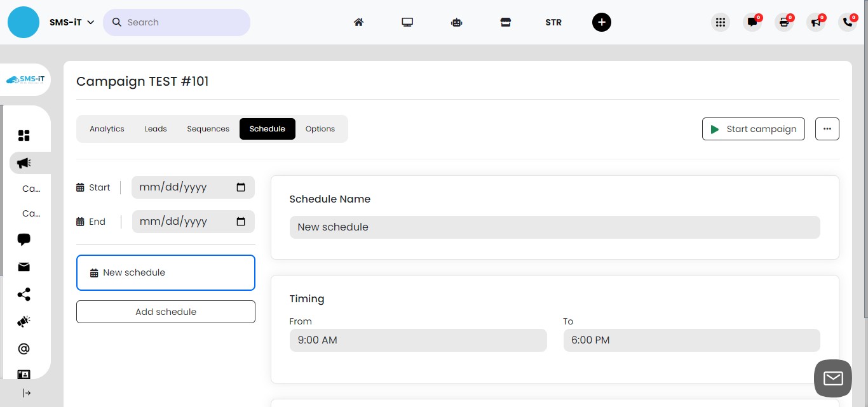
Task: Open the envelope messaging icon in the sidebar
Action: point(24,267)
